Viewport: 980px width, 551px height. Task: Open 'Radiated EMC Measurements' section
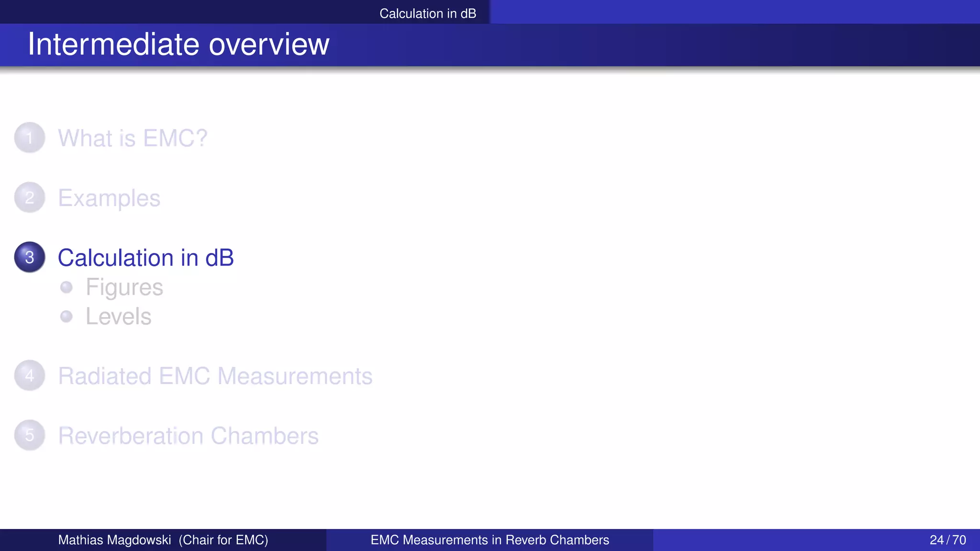(215, 376)
